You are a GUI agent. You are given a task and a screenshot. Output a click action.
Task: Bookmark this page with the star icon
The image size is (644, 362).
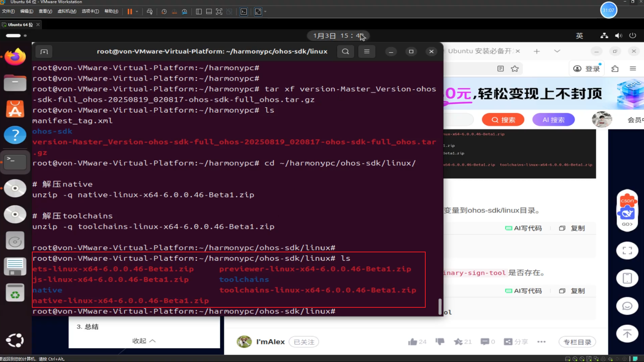coord(515,69)
